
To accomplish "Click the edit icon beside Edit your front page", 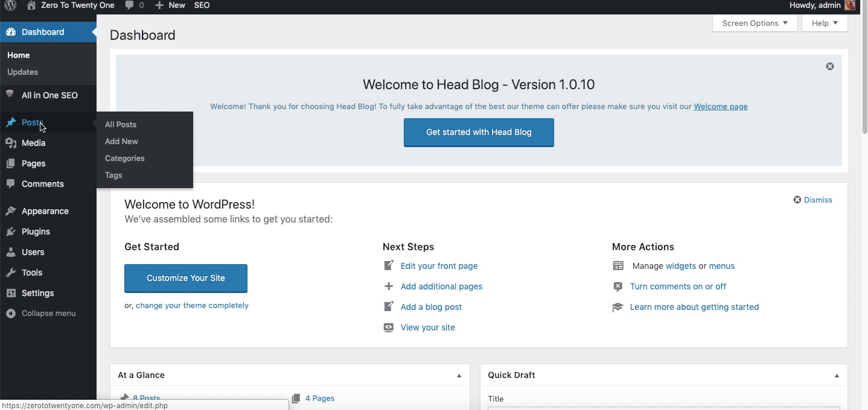I will (x=389, y=265).
